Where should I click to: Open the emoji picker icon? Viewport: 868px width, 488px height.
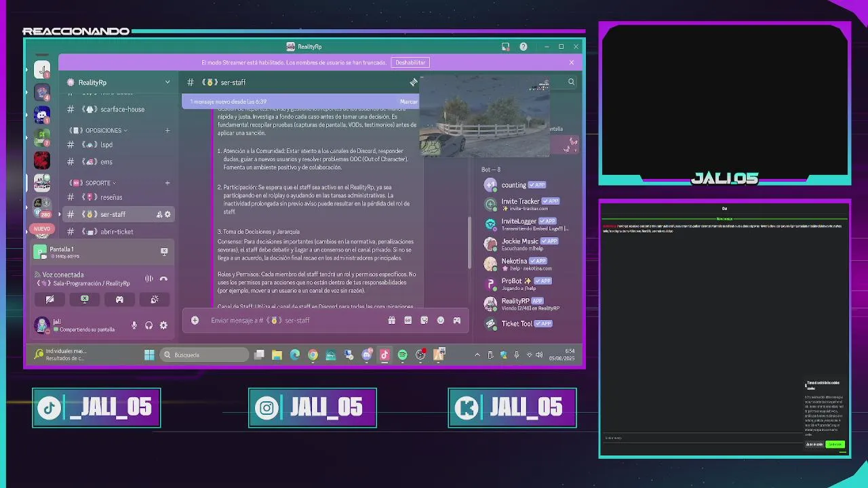point(440,320)
